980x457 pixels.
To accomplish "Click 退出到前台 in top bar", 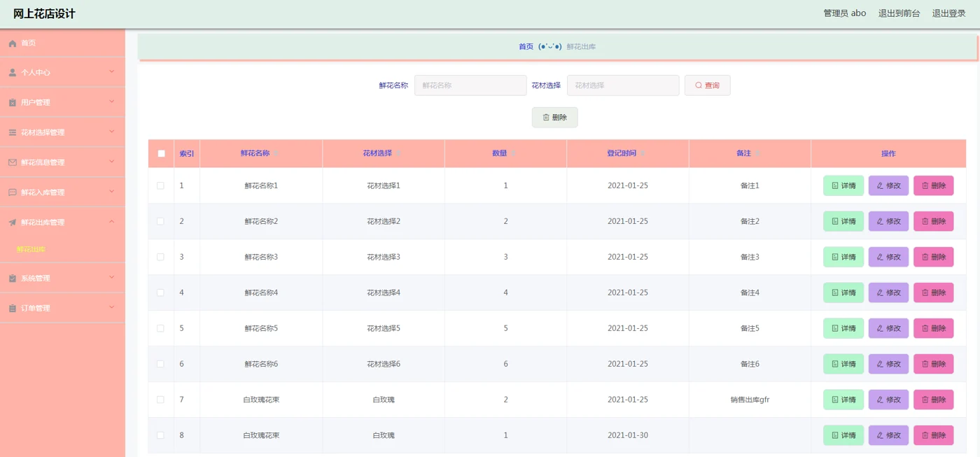I will coord(899,13).
